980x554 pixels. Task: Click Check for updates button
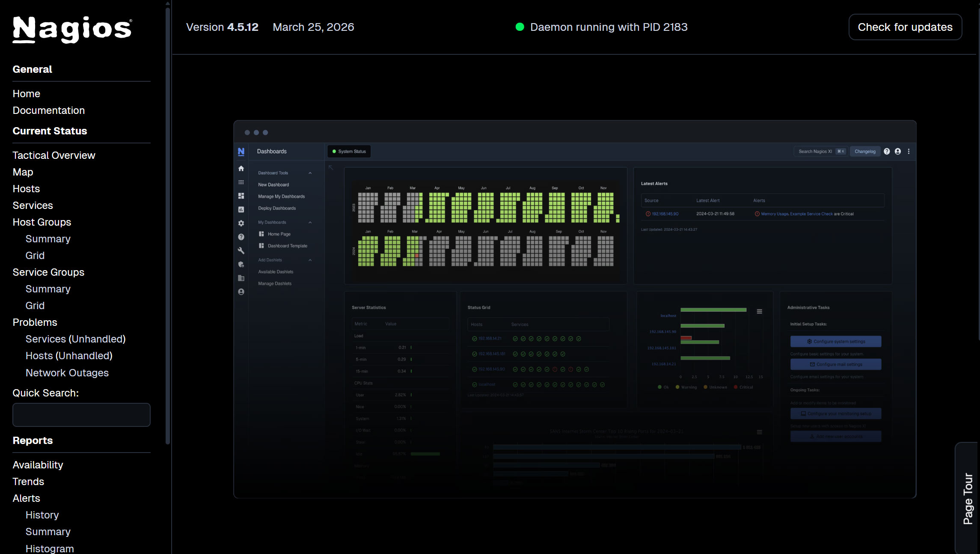905,27
